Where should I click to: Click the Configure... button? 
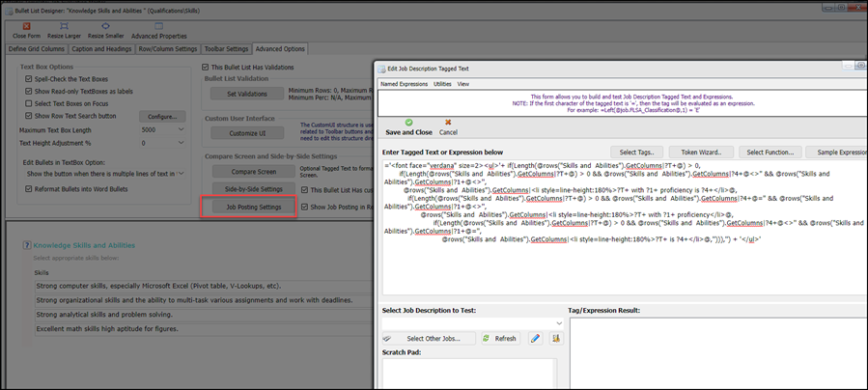coord(162,117)
